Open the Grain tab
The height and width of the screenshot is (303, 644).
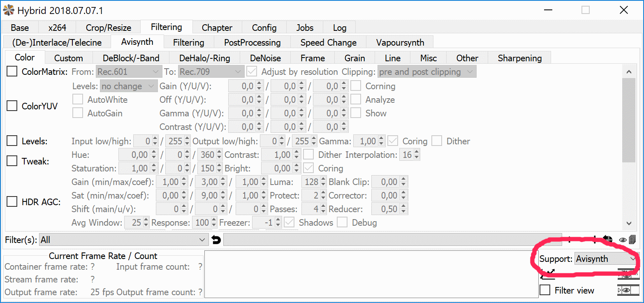point(355,58)
